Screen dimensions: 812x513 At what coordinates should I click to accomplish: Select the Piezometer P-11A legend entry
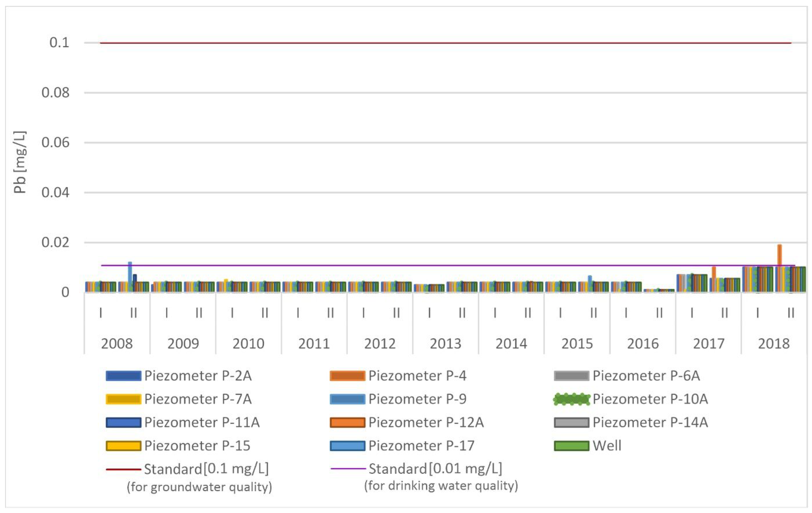point(202,422)
